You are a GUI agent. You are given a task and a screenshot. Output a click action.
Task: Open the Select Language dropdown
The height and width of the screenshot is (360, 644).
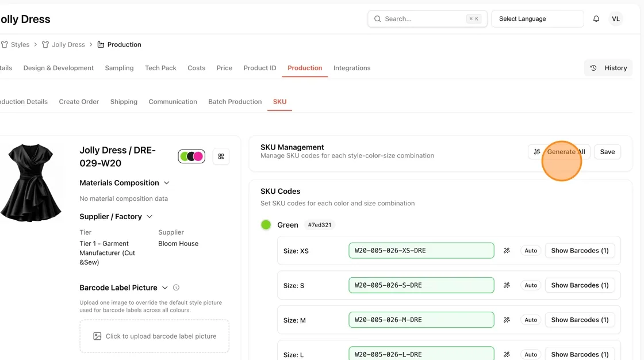click(537, 19)
